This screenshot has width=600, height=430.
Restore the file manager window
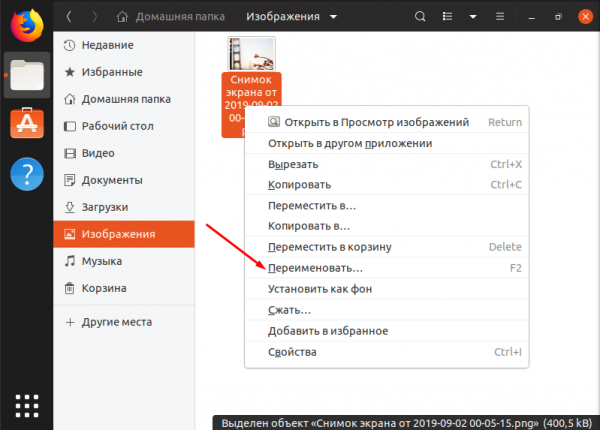[x=558, y=17]
